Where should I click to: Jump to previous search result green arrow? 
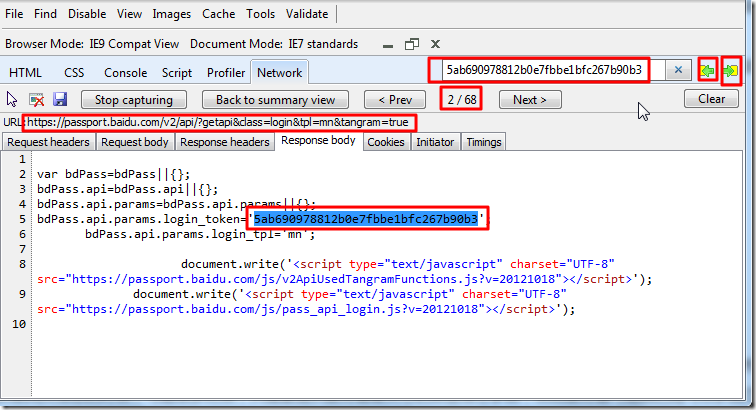point(707,71)
